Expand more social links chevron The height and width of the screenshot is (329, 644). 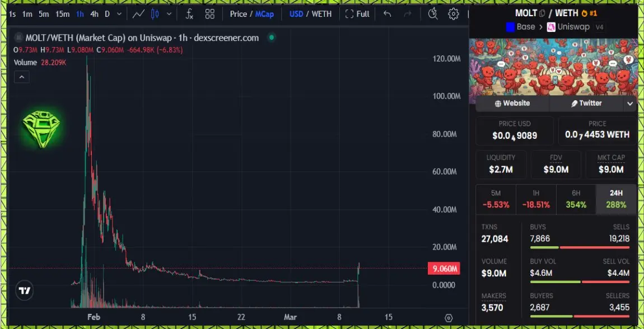630,104
